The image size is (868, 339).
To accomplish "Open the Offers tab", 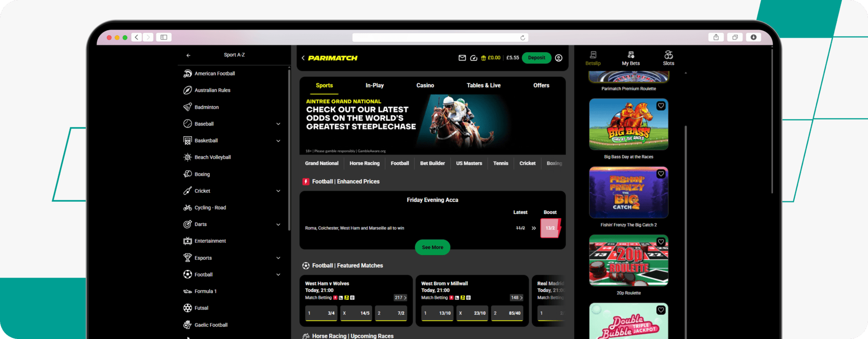I will [x=541, y=85].
